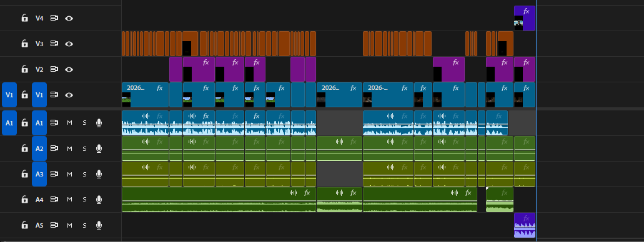
Task: Mute track A3 with M button
Action: [x=69, y=174]
